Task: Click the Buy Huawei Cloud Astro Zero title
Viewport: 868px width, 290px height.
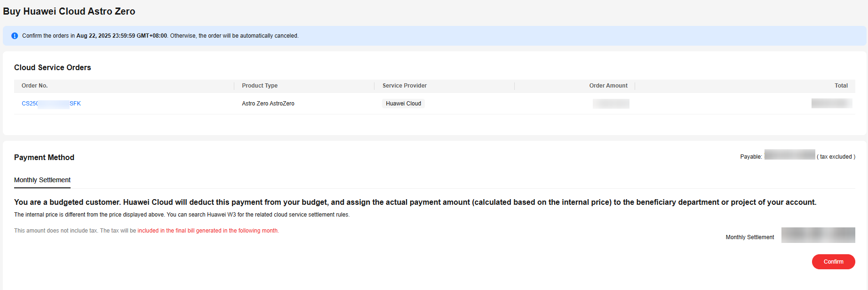Action: click(x=69, y=11)
